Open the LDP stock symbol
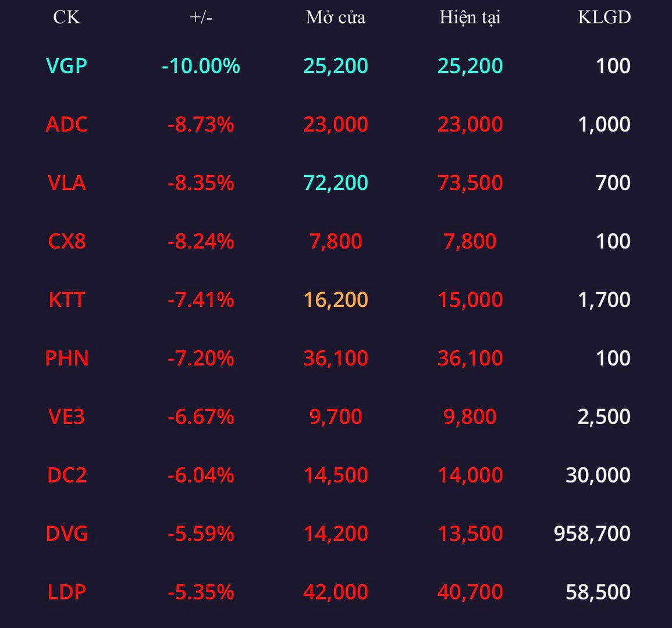Viewport: 672px width, 628px height. (66, 592)
